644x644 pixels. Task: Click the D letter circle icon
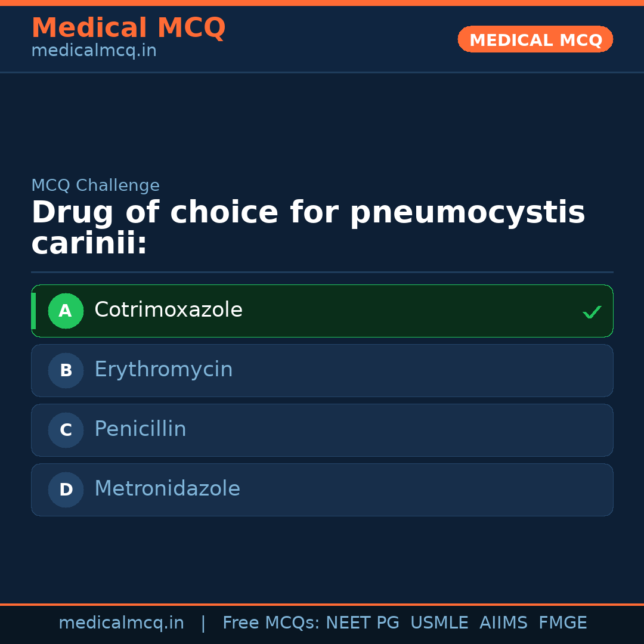[x=66, y=490]
